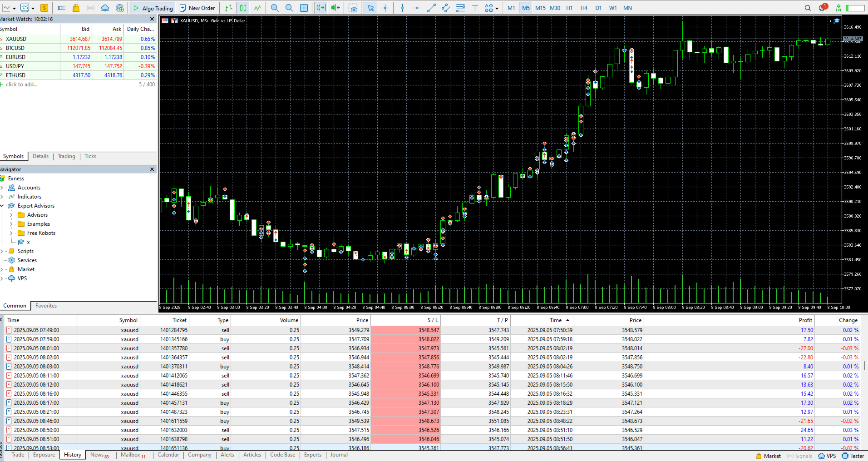This screenshot has height=462, width=868.
Task: Open the IDE MetaEditor icon
Action: tap(61, 8)
